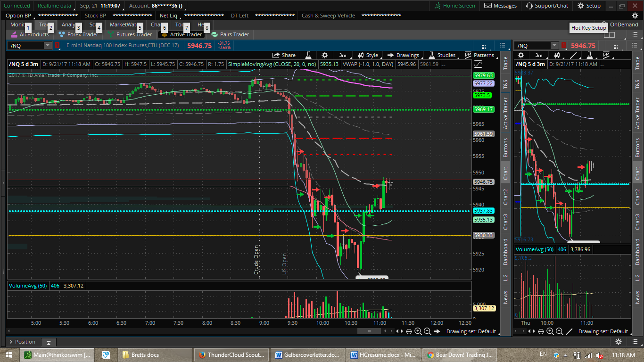
Task: Click the red symbol link icon on main chart
Action: [57, 46]
